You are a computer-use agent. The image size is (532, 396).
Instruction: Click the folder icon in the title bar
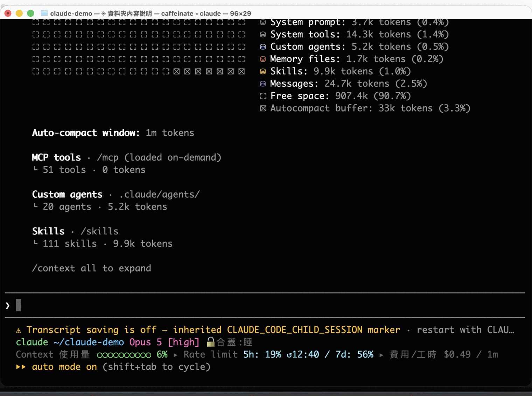pos(44,13)
